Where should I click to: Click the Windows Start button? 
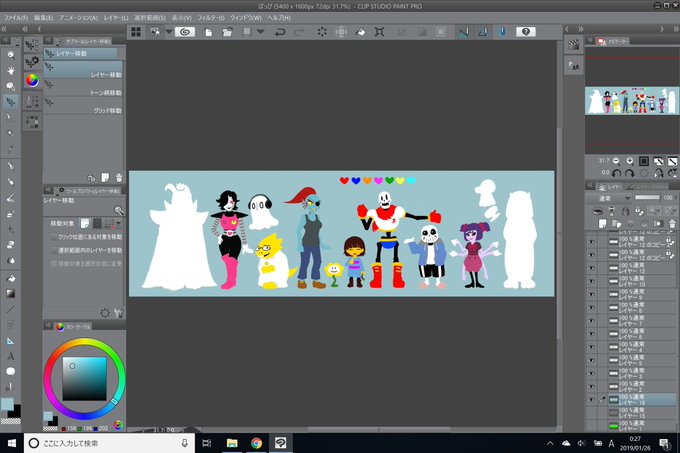coord(12,443)
